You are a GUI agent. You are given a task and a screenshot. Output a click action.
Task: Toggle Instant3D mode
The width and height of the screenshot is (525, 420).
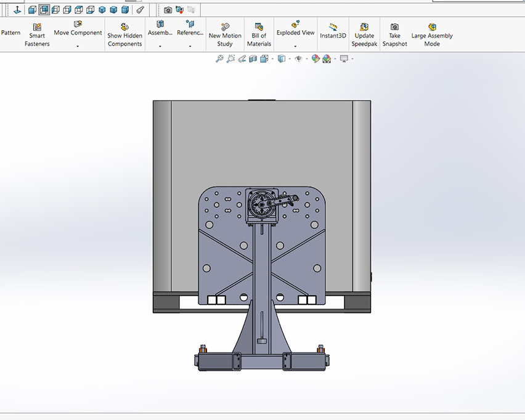point(333,31)
